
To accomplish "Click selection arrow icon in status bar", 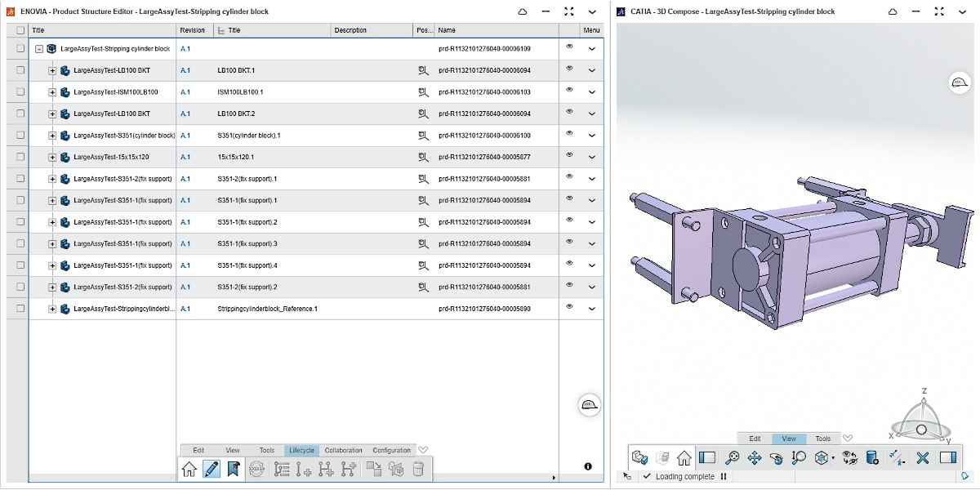I will (627, 476).
